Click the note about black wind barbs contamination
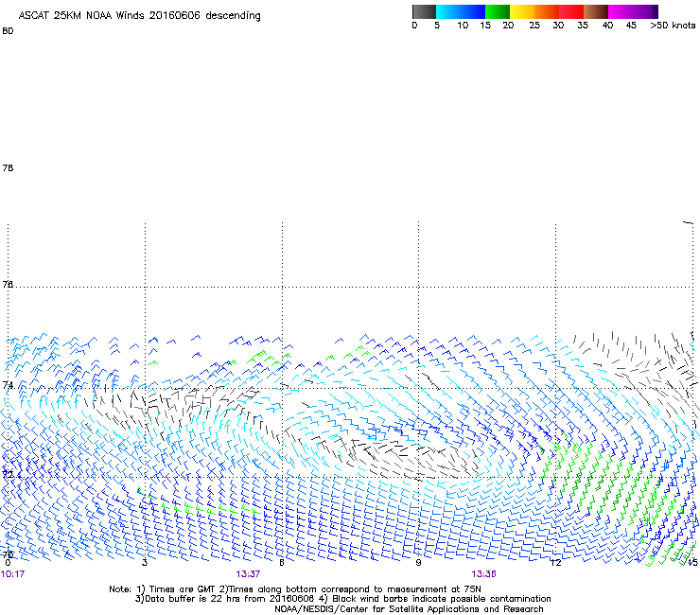Viewport: 700px width, 615px height. (442, 599)
